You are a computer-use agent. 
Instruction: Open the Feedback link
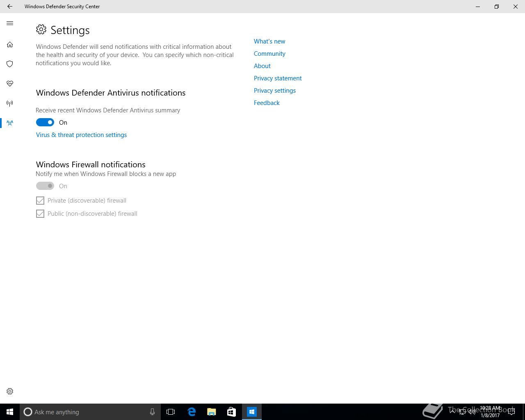[x=267, y=103]
